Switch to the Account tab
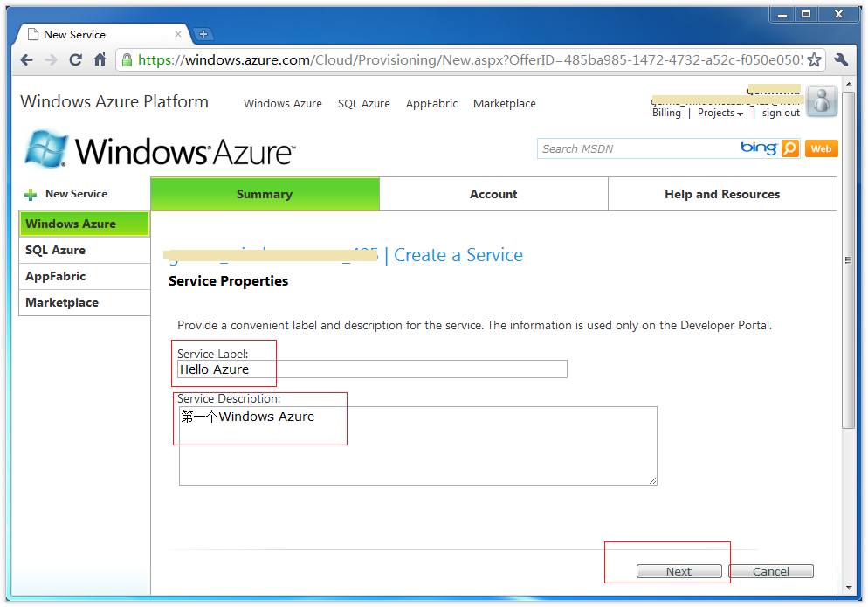The image size is (868, 607). pos(493,194)
